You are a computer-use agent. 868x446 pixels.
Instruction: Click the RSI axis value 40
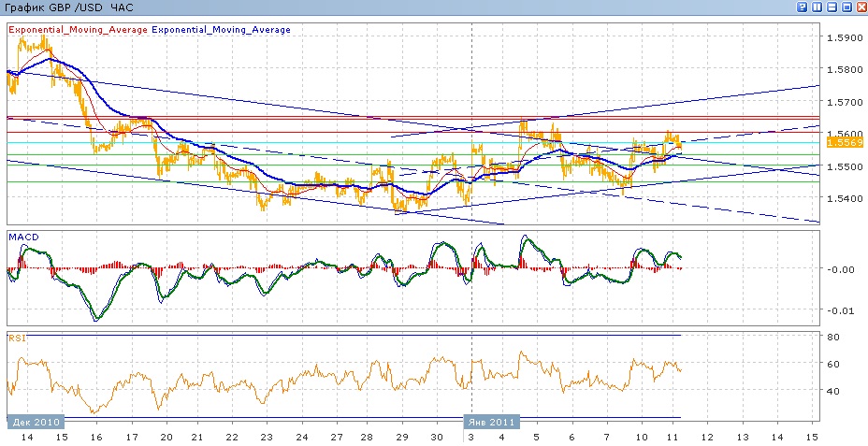click(x=835, y=391)
